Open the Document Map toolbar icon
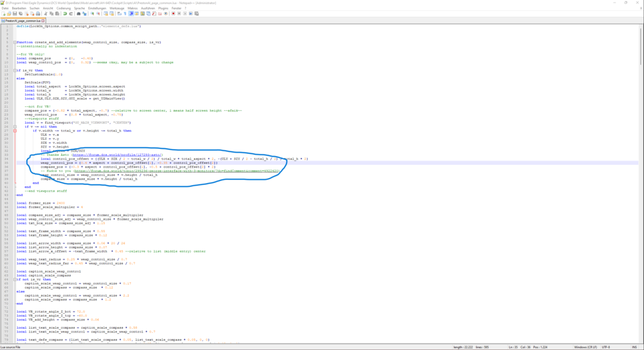The height and width of the screenshot is (350, 644). tap(142, 14)
